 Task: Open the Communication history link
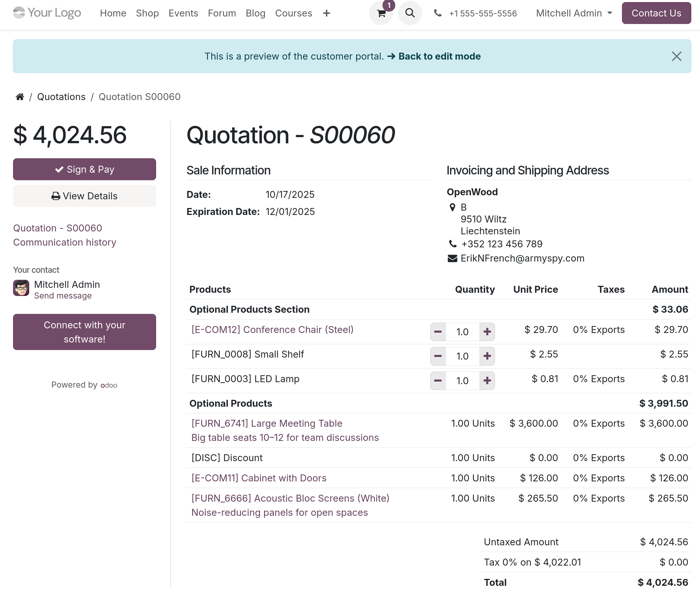pos(65,242)
